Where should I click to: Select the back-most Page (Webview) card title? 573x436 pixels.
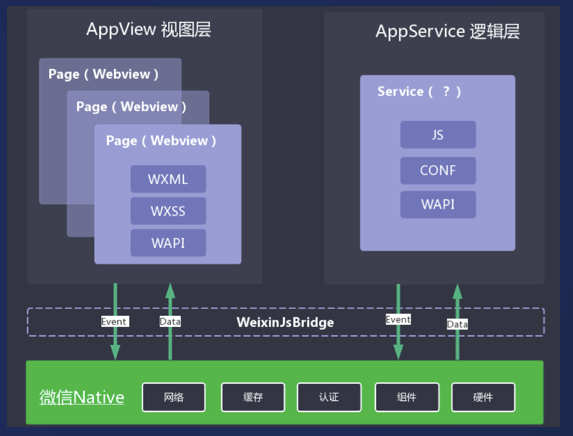click(x=103, y=74)
